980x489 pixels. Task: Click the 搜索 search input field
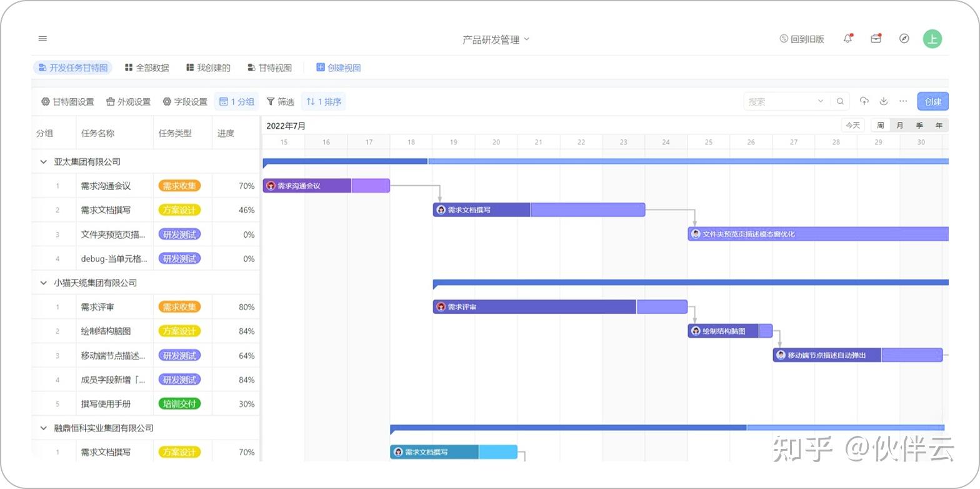[x=781, y=101]
